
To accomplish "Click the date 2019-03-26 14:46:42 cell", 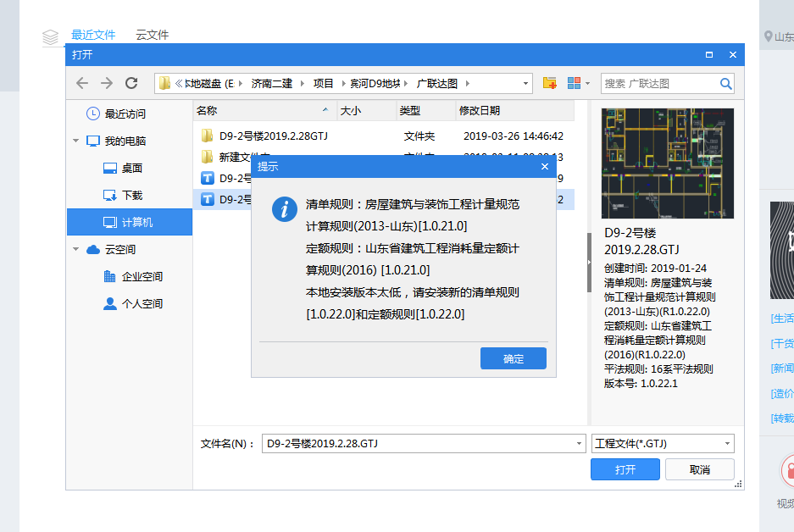I will [x=513, y=136].
